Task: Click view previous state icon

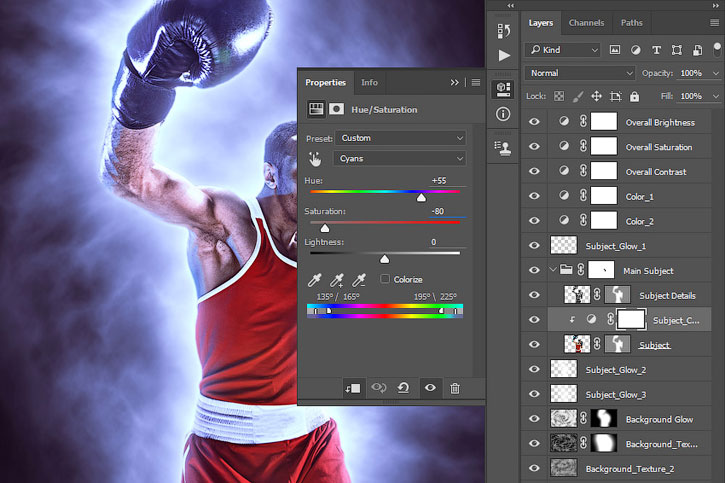Action: pos(379,388)
